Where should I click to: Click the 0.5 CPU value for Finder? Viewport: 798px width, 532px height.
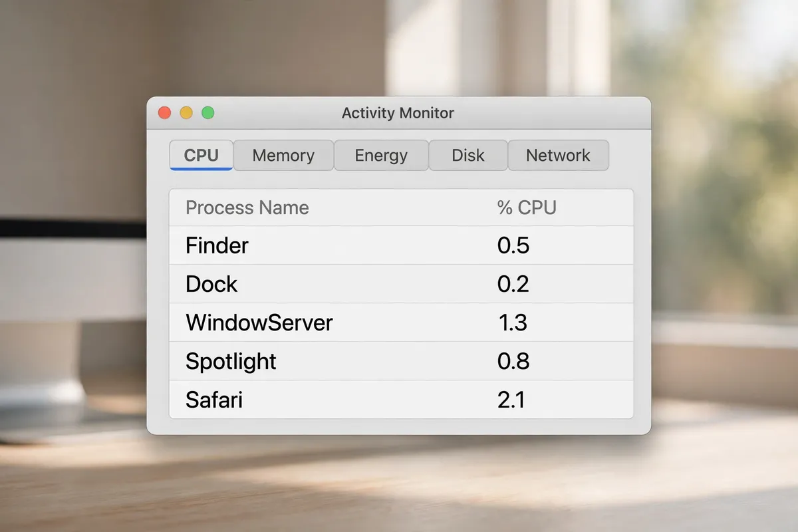click(513, 245)
